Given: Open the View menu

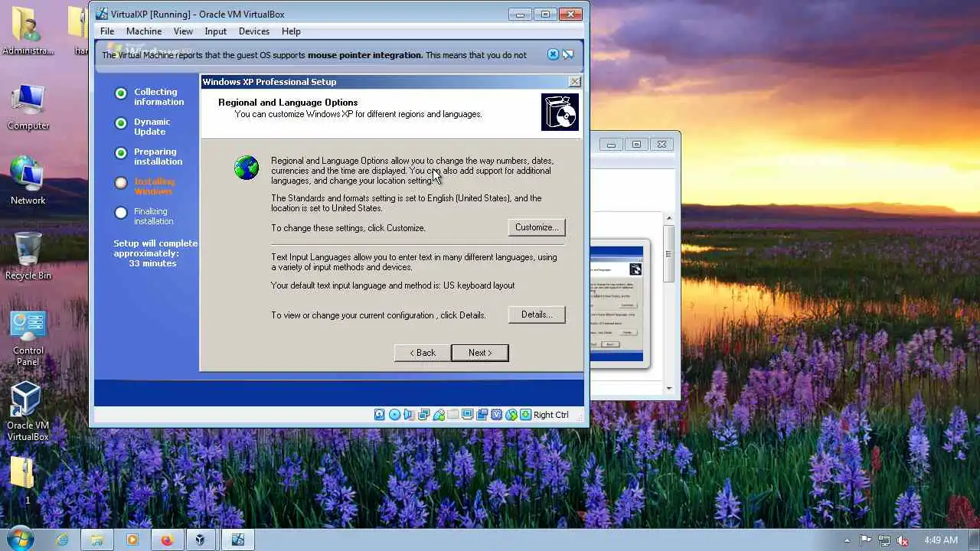Looking at the screenshot, I should coord(183,31).
